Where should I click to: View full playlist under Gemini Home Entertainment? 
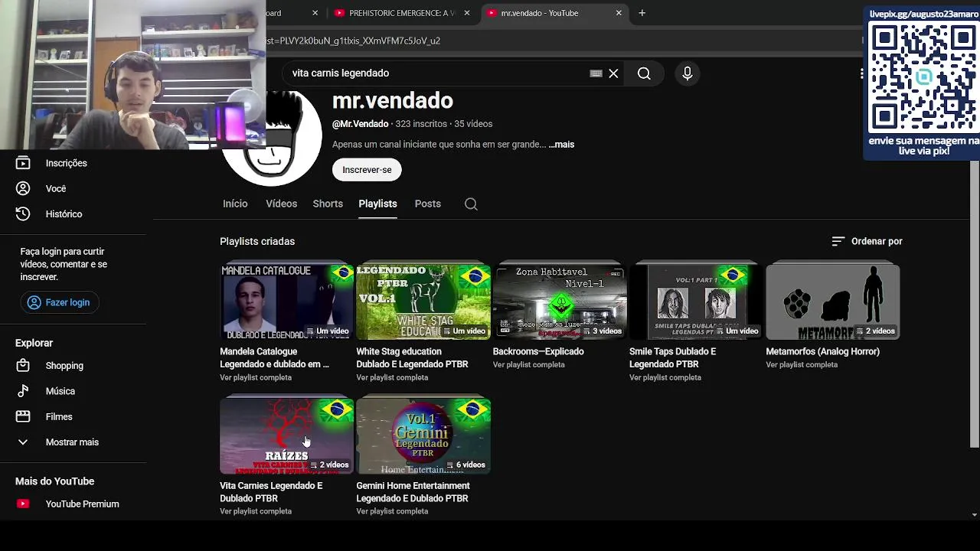tap(392, 511)
